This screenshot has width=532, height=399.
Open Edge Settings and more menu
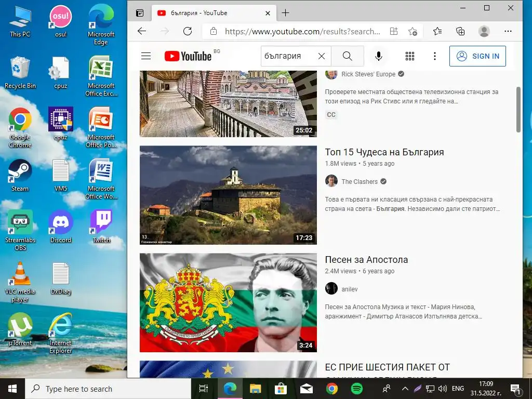(x=508, y=32)
